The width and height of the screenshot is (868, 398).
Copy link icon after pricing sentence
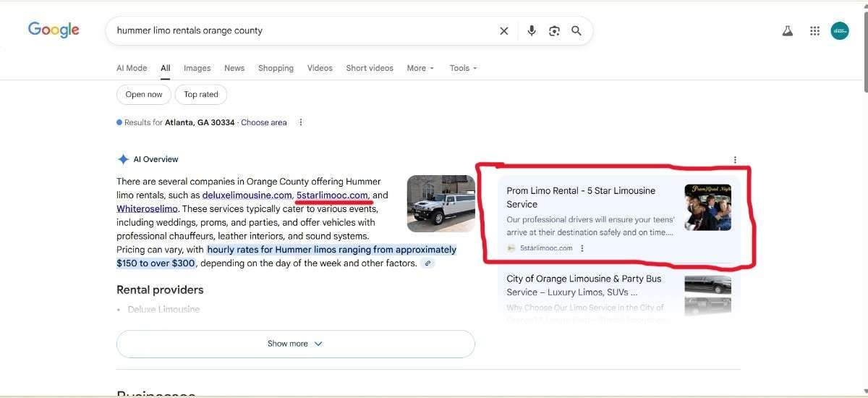pos(428,263)
